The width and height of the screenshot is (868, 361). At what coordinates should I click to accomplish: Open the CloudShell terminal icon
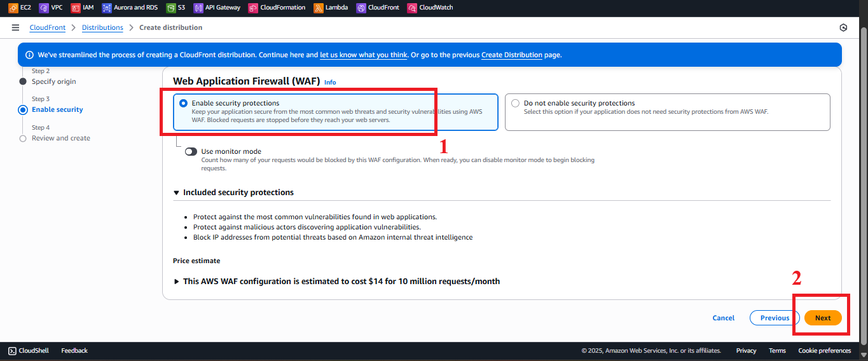tap(12, 350)
